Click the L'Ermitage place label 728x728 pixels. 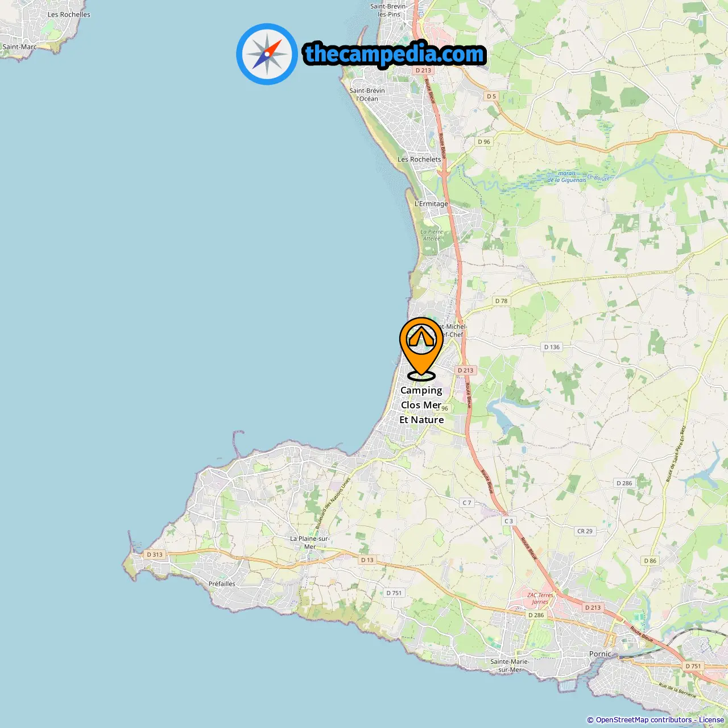pyautogui.click(x=431, y=204)
